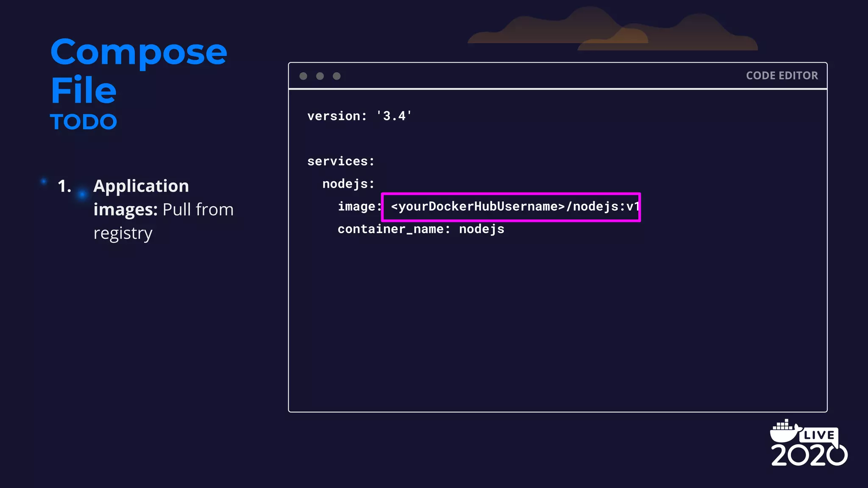This screenshot has height=488, width=868.
Task: Click the nodejs: service key
Action: coord(348,184)
